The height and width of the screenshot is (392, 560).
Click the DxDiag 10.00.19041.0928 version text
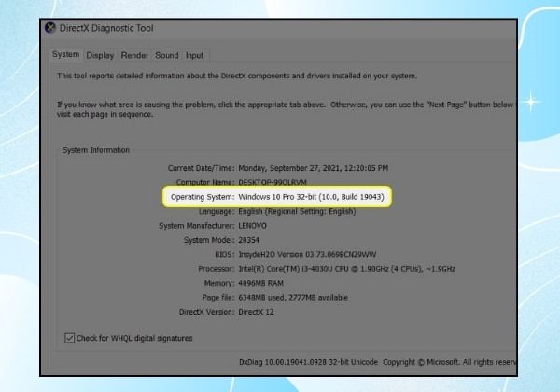308,362
